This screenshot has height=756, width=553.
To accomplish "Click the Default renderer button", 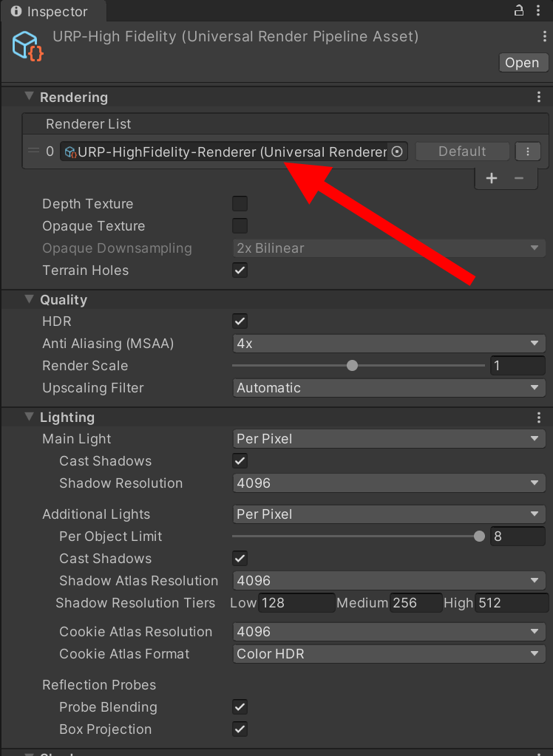I will pyautogui.click(x=462, y=151).
